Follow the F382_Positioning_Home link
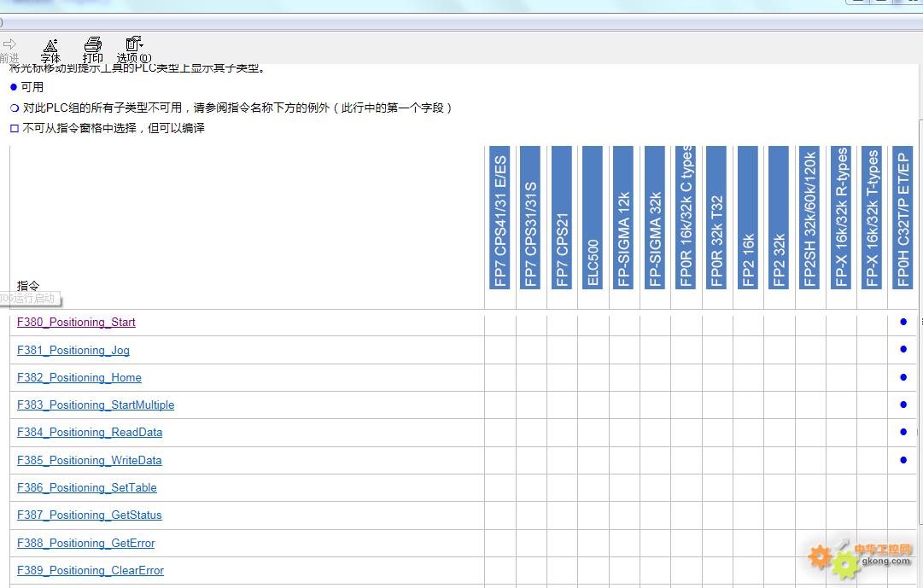Image resolution: width=923 pixels, height=588 pixels. coord(79,377)
